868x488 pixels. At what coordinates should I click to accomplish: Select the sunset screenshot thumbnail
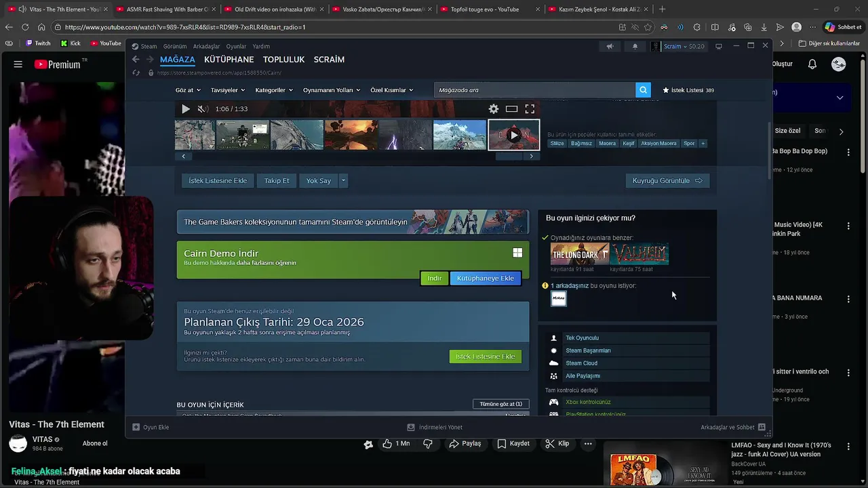coord(351,135)
